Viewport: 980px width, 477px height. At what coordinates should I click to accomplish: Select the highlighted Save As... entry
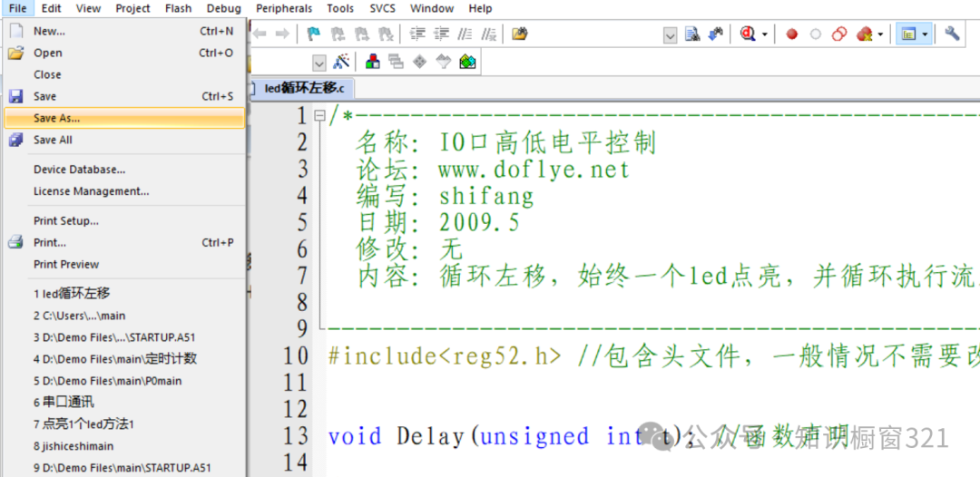[x=124, y=118]
